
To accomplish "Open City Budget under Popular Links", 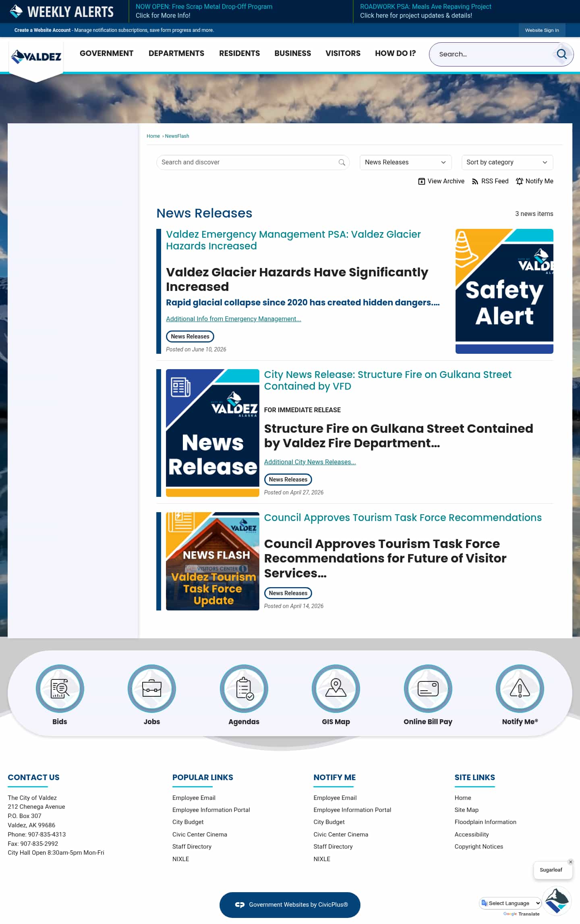I will pos(188,822).
